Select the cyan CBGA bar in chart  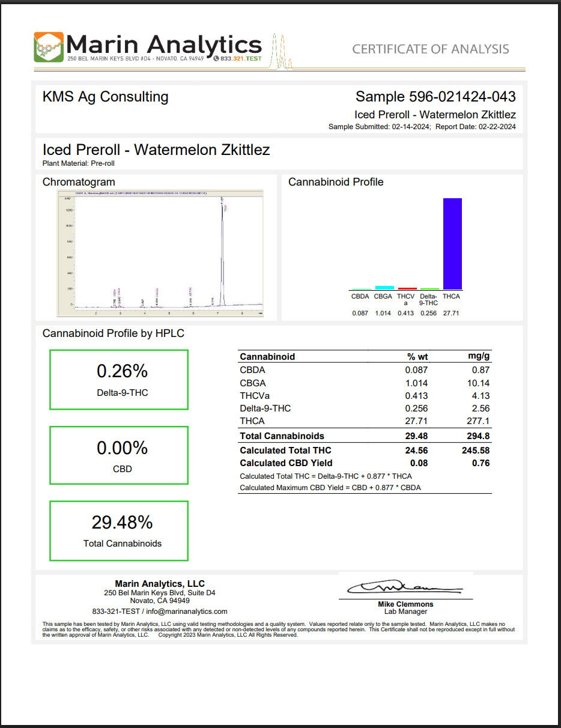(384, 288)
